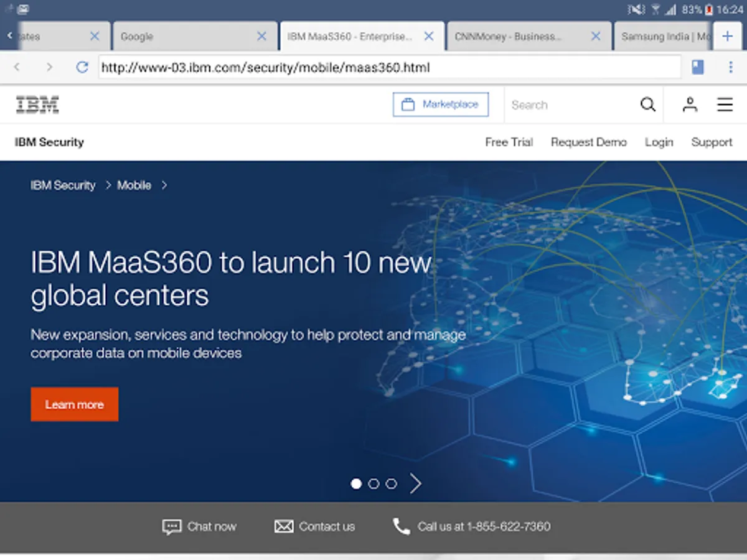Open the Chat now link
This screenshot has height=560, width=747.
(212, 526)
